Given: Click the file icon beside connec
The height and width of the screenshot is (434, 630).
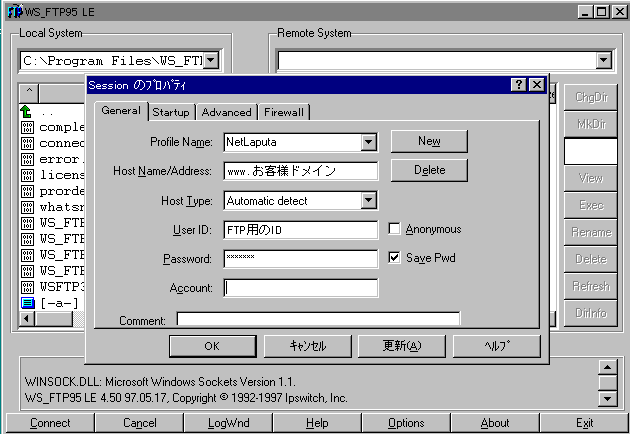Looking at the screenshot, I should coord(27,143).
